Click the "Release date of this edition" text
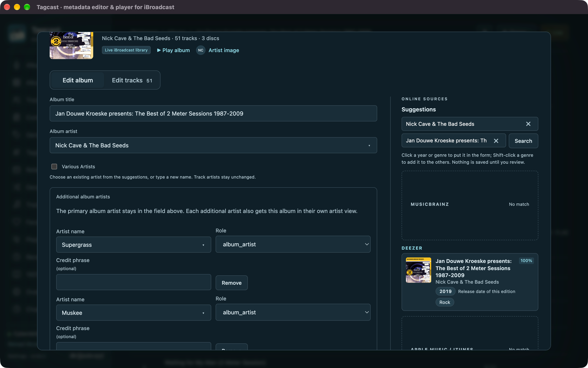This screenshot has width=588, height=368. tap(487, 291)
